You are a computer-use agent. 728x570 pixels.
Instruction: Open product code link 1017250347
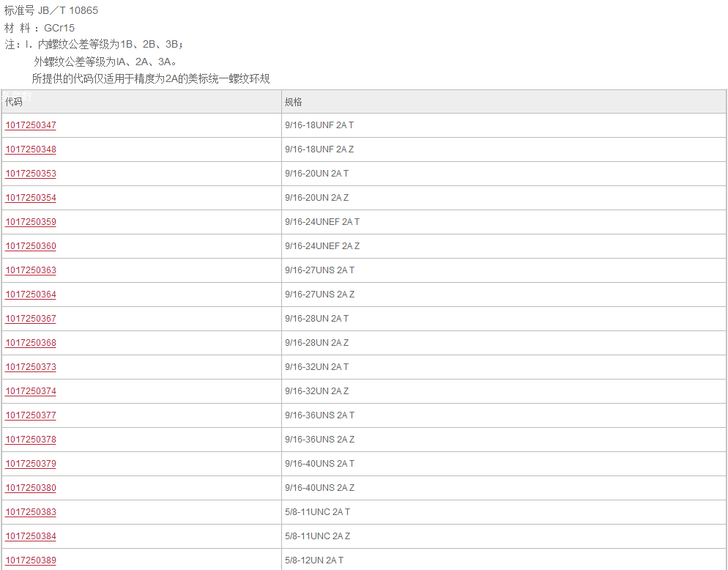pyautogui.click(x=31, y=125)
